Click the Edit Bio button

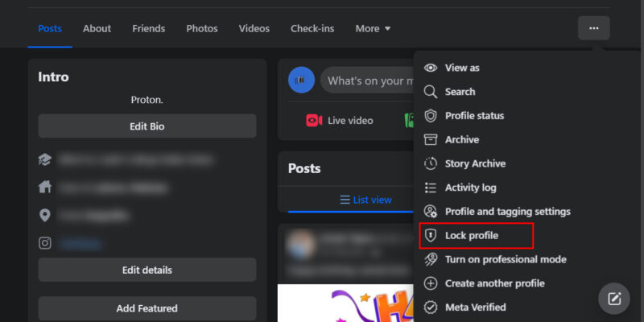coord(147,126)
